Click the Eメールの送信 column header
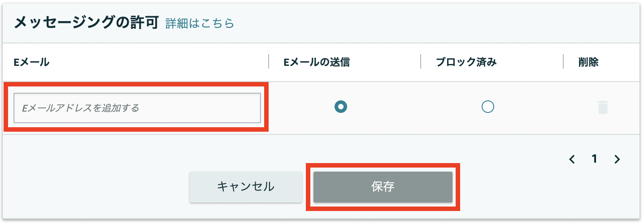This screenshot has height=224, width=644. tap(317, 62)
